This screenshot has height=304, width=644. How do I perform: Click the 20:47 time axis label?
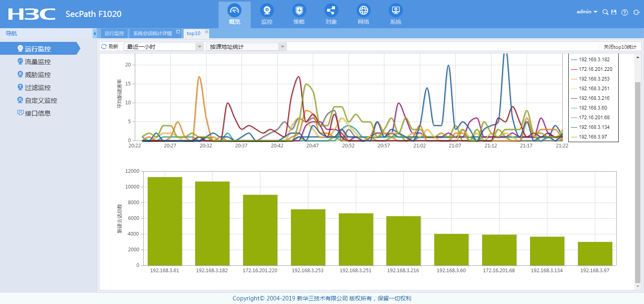coord(312,146)
